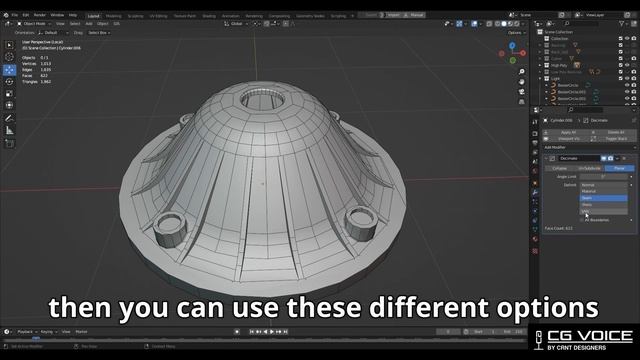
Task: Toggle snapping magnet in header
Action: click(267, 24)
